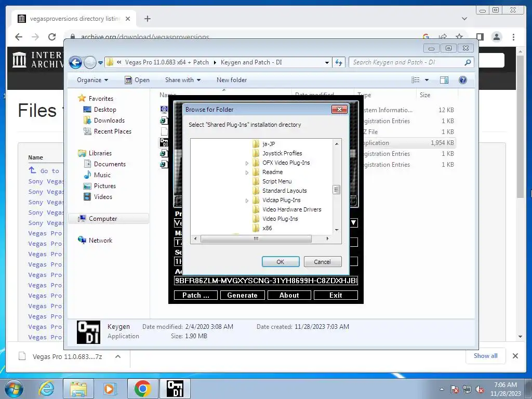This screenshot has height=399, width=532.
Task: Click the activation code field in keygen
Action: pyautogui.click(x=266, y=281)
